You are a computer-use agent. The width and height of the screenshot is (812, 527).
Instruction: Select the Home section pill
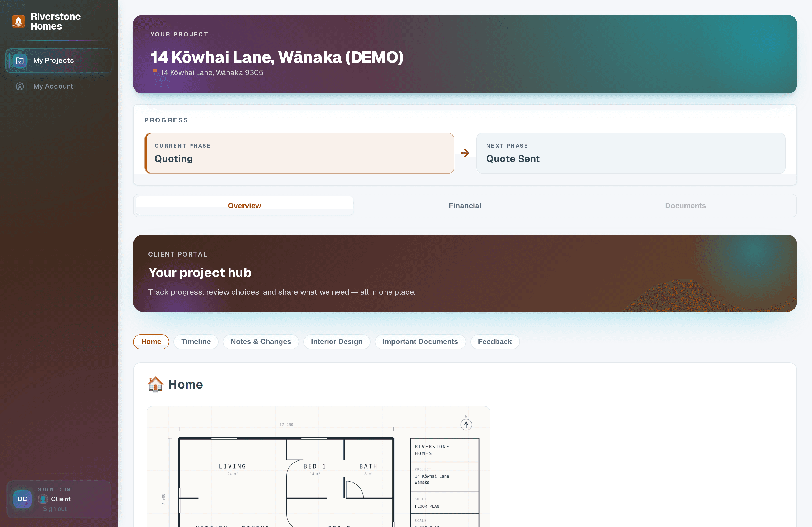(x=151, y=342)
